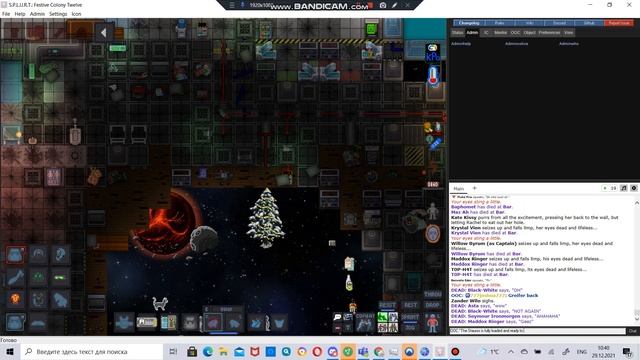
Task: Click the suit slot icon in hotbar
Action: 124,322
